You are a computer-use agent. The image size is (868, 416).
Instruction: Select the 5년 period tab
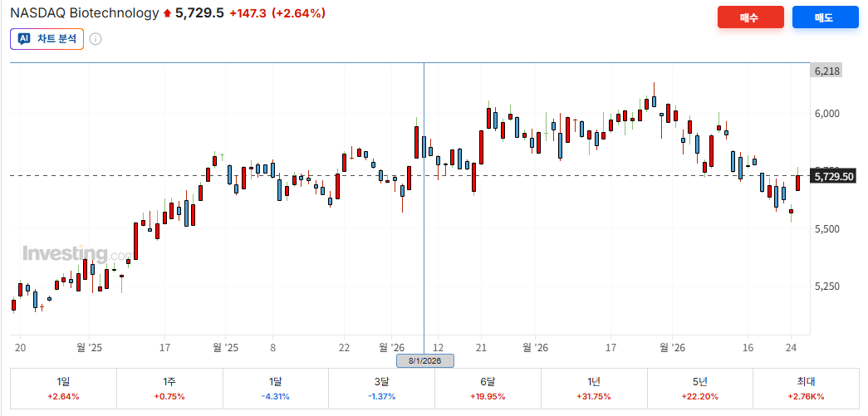[700, 389]
